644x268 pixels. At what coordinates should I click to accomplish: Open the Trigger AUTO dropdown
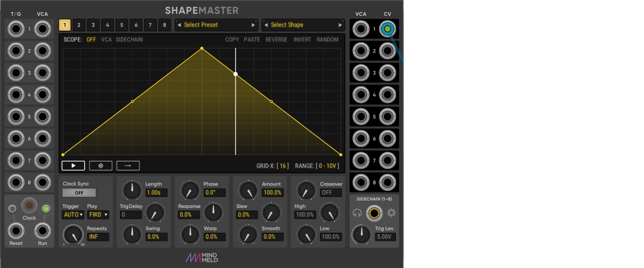click(x=74, y=215)
